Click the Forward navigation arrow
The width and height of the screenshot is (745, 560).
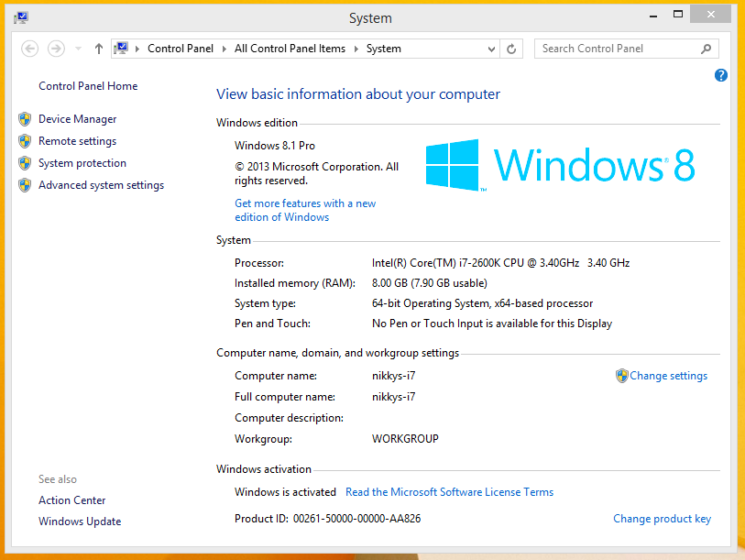56,49
